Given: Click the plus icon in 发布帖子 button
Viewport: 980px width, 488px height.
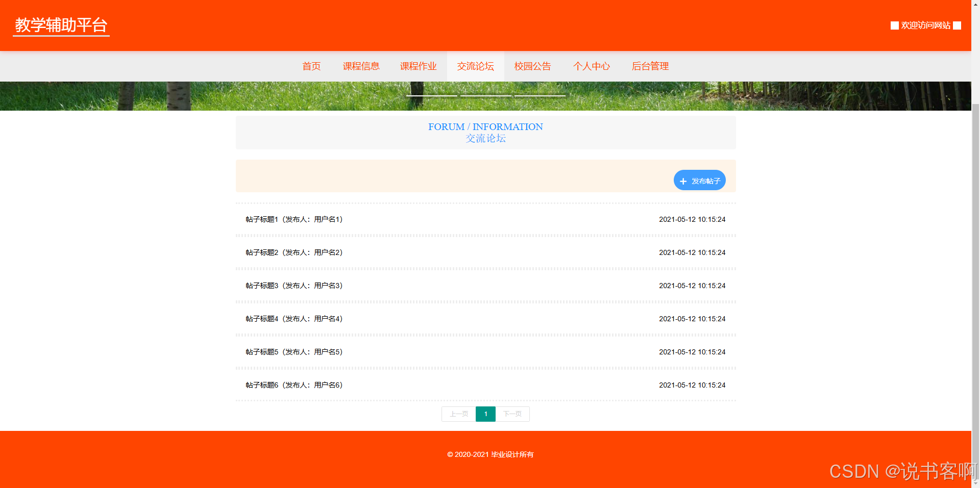Looking at the screenshot, I should coord(683,181).
